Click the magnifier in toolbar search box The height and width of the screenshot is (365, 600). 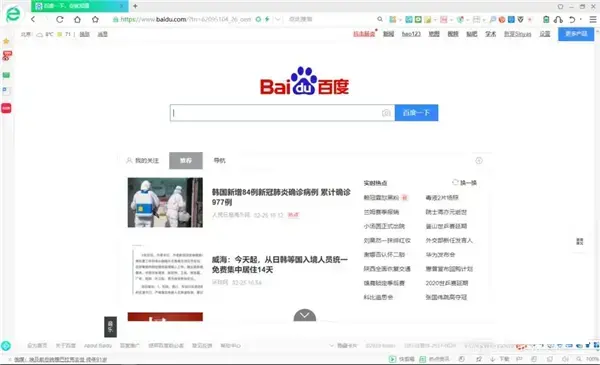tap(380, 19)
